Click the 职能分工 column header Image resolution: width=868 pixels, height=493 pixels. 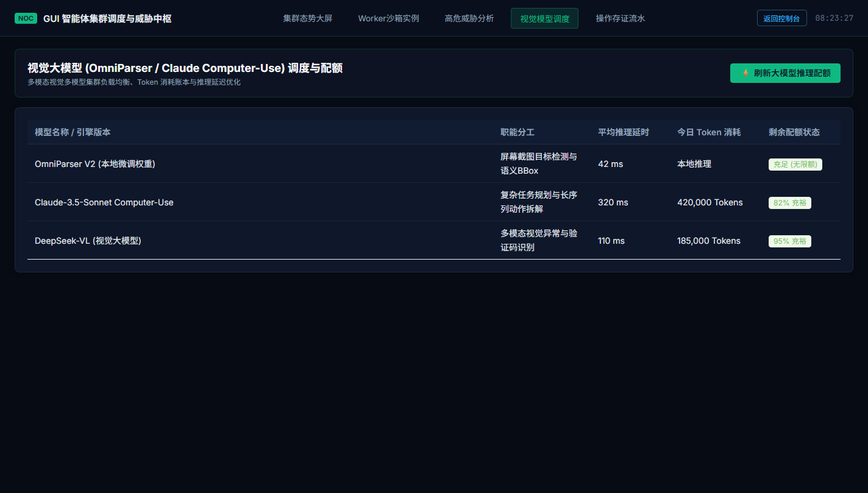coord(517,132)
